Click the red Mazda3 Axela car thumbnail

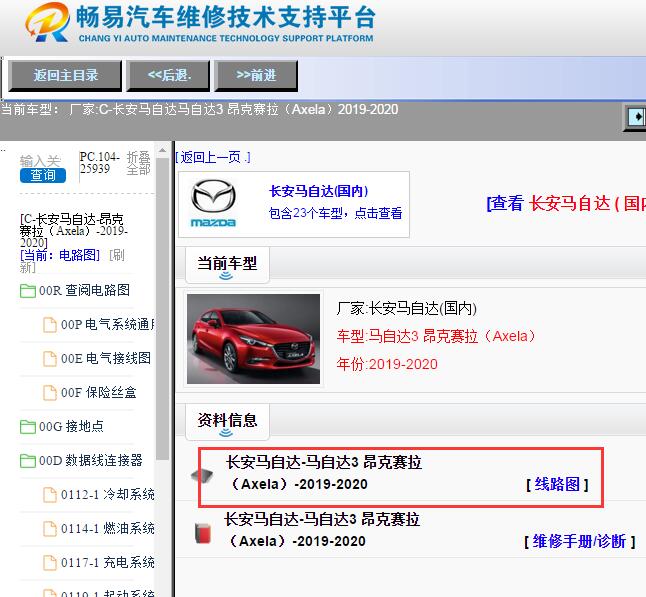coord(253,339)
